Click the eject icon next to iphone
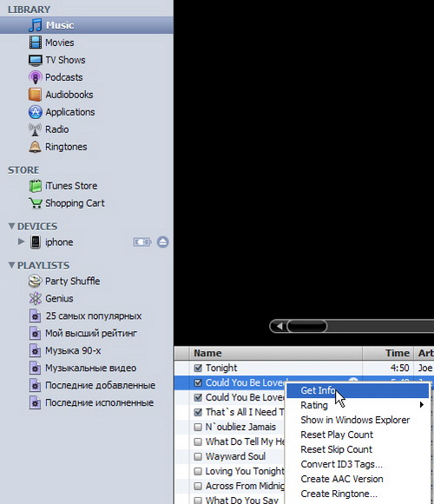434x504 pixels. coord(163,242)
